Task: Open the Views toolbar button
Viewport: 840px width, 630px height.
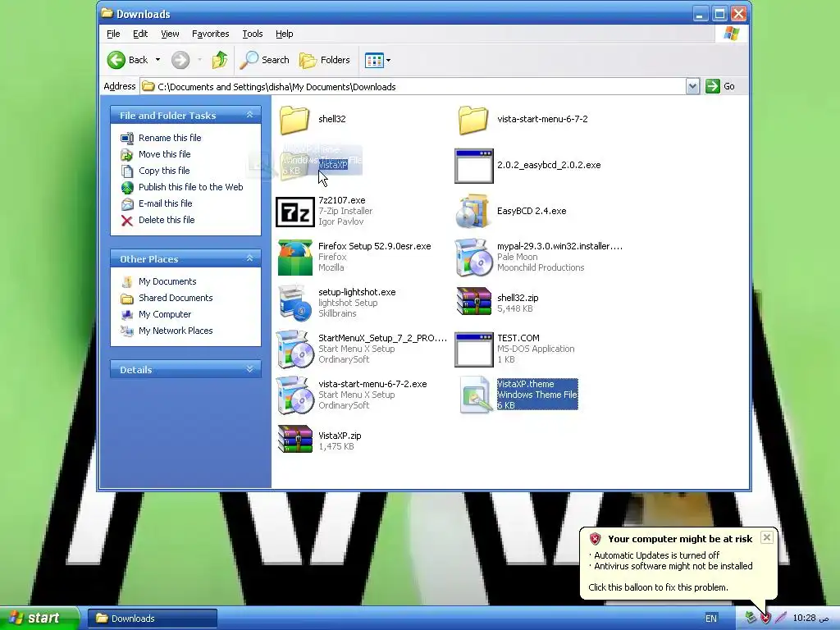Action: (374, 60)
